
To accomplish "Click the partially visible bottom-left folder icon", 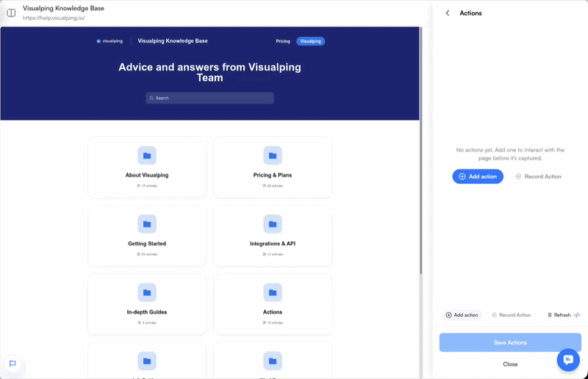I will 147,361.
